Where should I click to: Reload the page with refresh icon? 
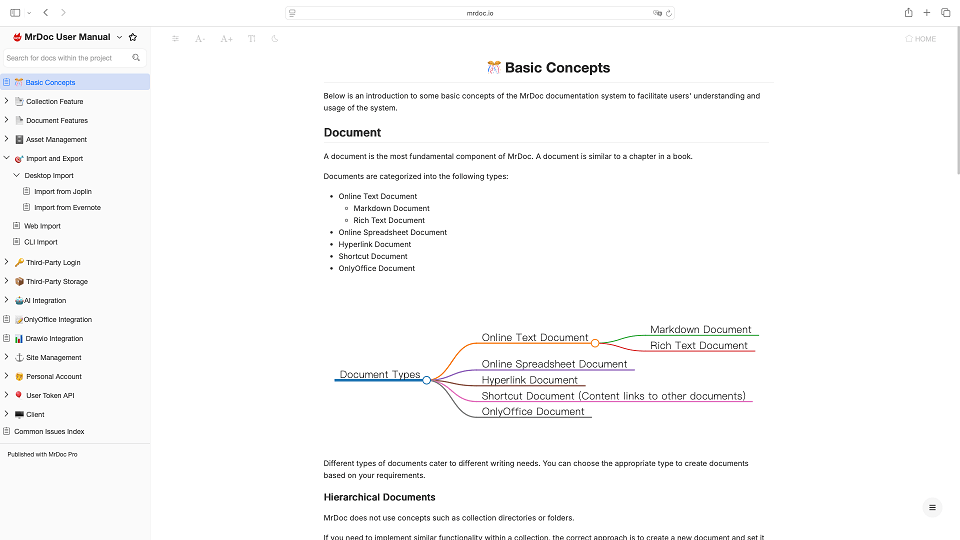click(669, 13)
